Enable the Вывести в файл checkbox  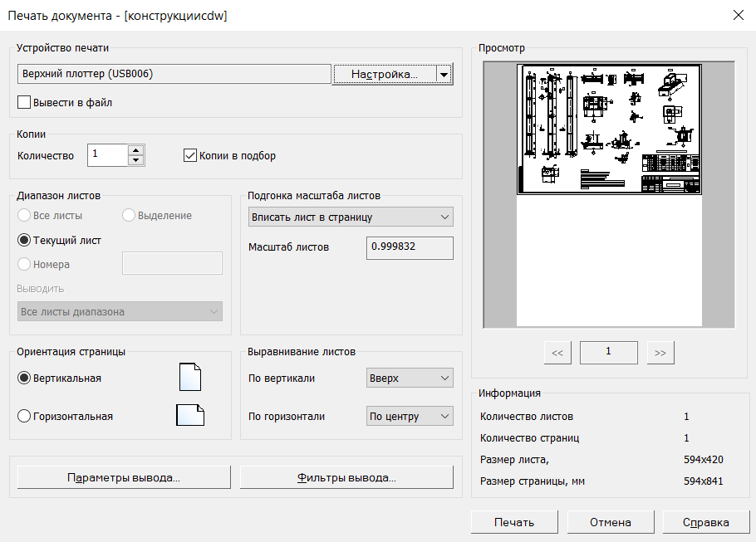(x=24, y=102)
